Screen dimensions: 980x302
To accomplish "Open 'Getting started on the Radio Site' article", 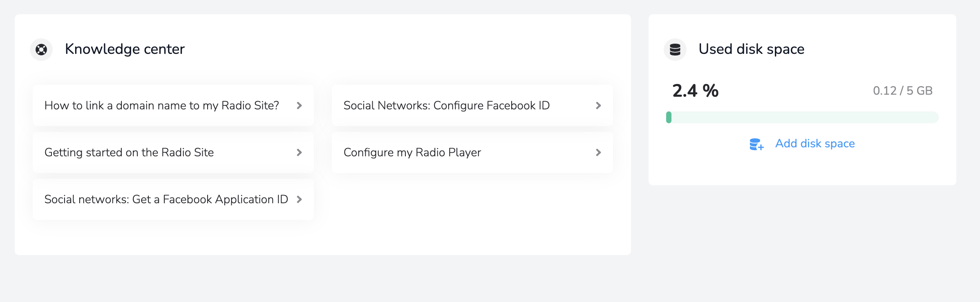I will (129, 153).
